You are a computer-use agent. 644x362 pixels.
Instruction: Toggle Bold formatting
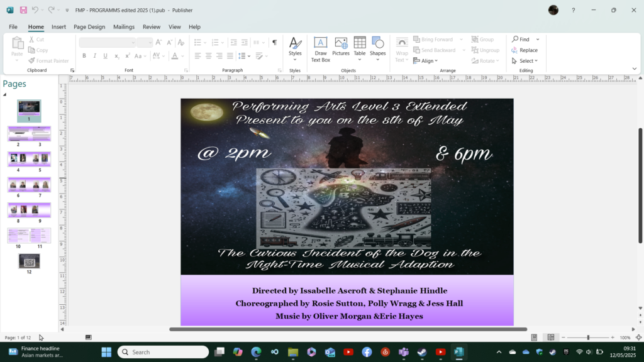click(x=84, y=56)
